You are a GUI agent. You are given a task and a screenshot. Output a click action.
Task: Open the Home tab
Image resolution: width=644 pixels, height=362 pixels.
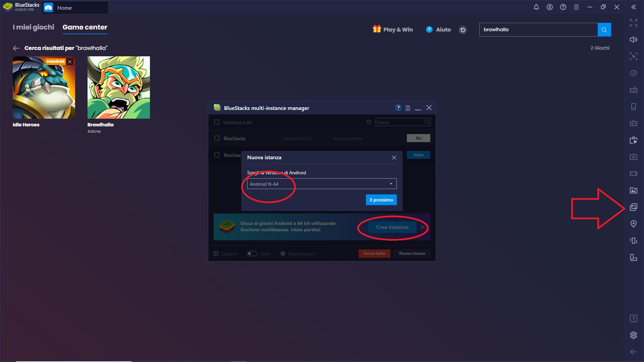[75, 7]
